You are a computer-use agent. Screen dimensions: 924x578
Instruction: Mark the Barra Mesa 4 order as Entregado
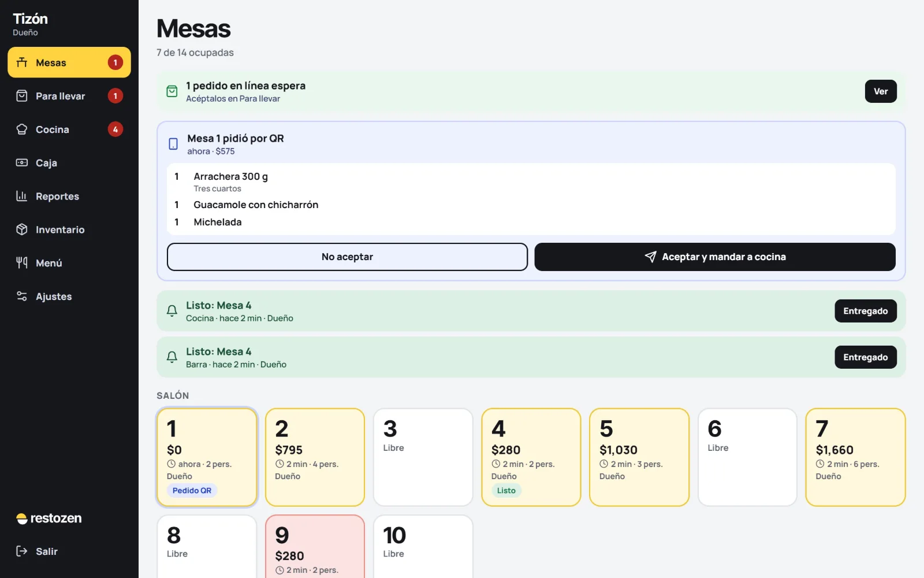click(x=866, y=357)
